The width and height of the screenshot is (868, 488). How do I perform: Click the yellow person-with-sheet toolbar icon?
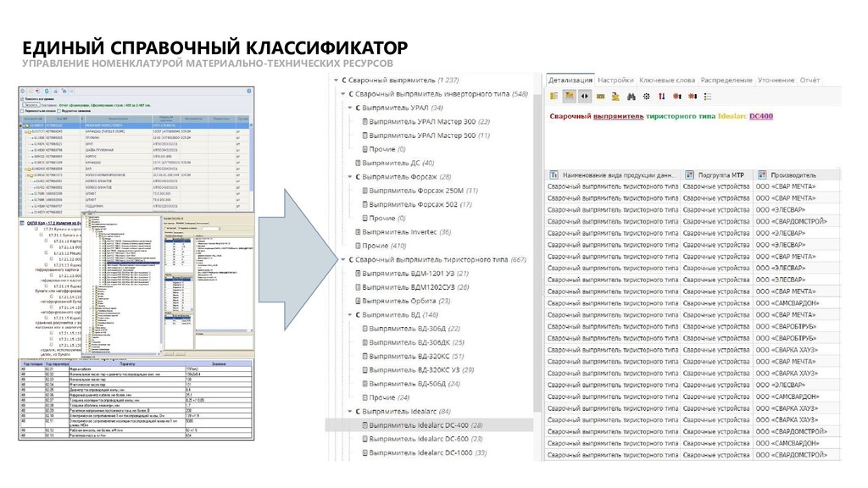tap(615, 97)
